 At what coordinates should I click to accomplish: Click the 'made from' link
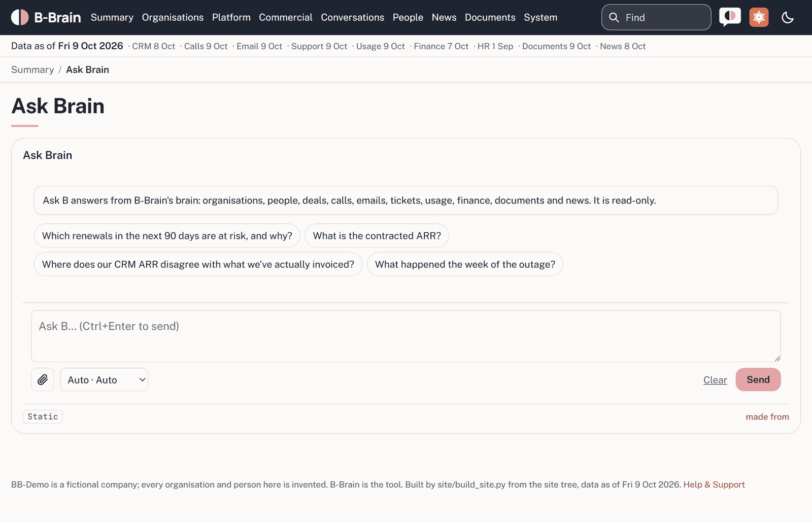coord(767,416)
